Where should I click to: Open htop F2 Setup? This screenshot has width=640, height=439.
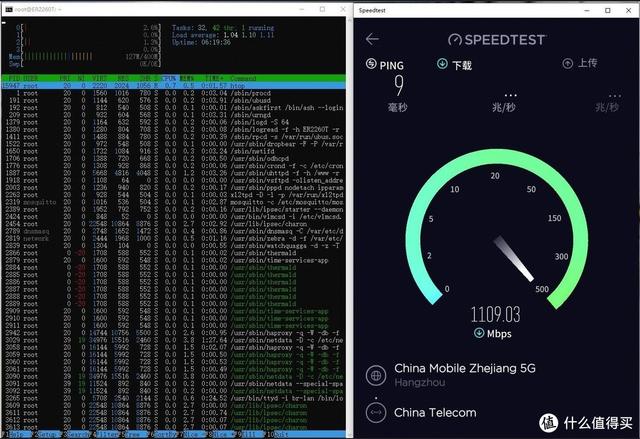pyautogui.click(x=49, y=435)
